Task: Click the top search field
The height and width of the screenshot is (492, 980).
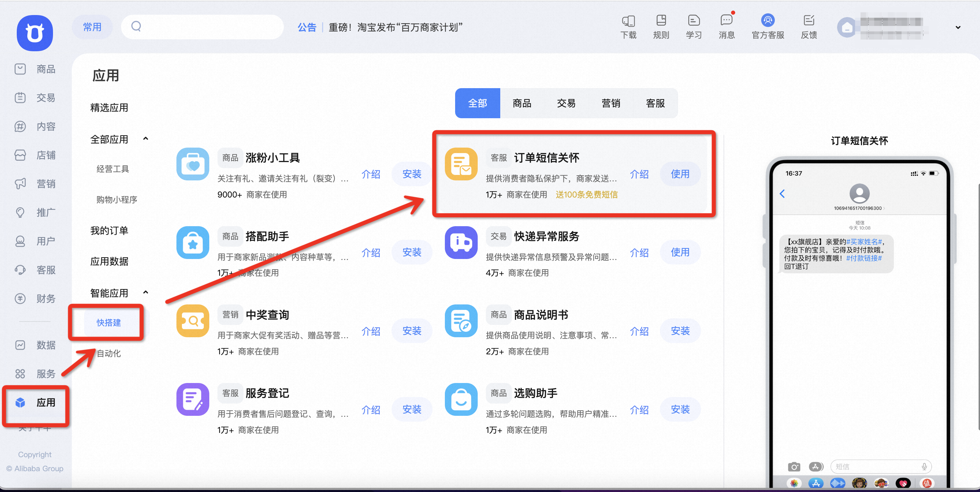Action: pyautogui.click(x=202, y=27)
